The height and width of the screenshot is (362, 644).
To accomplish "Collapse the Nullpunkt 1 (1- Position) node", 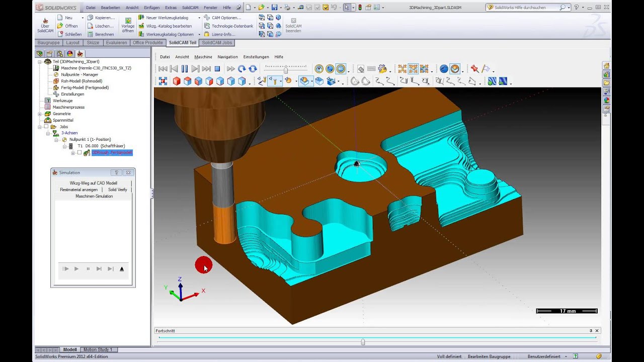I will (x=56, y=139).
